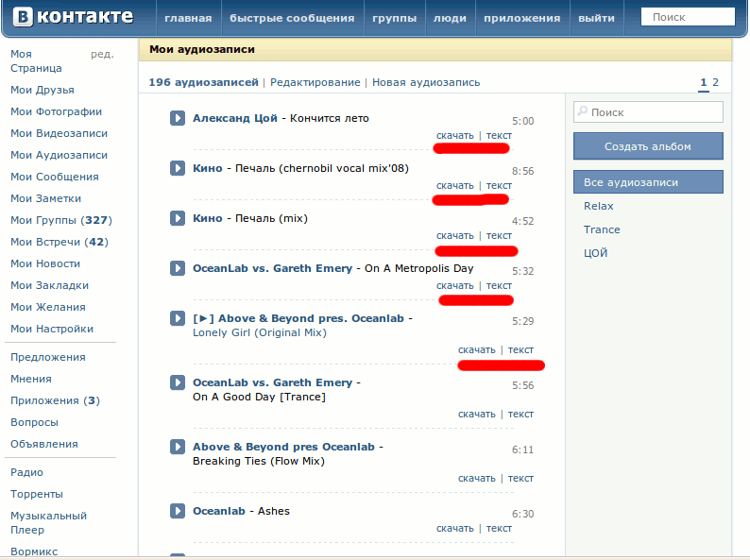Click the Редактирование link
This screenshot has width=750, height=560.
[x=315, y=82]
